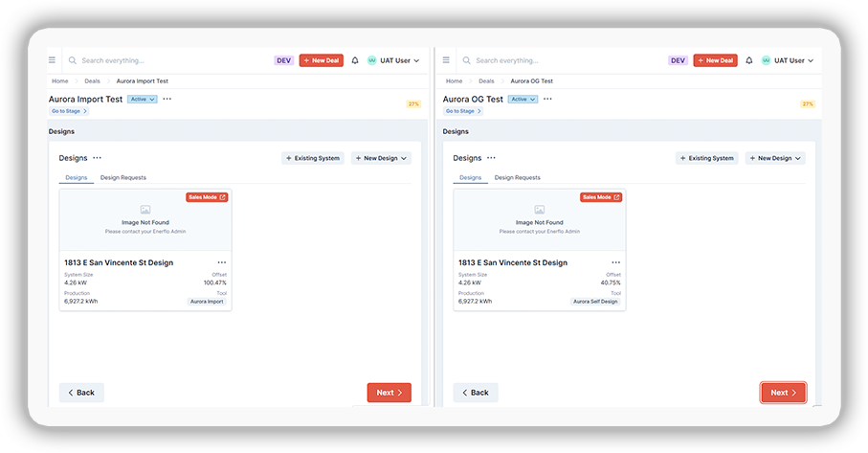This screenshot has height=453, width=868.
Task: Create New Deal in Aurora Import Test window
Action: (x=321, y=60)
